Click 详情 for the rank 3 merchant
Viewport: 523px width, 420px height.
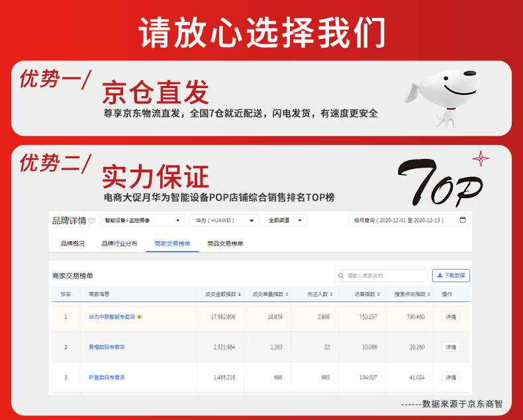tap(451, 377)
